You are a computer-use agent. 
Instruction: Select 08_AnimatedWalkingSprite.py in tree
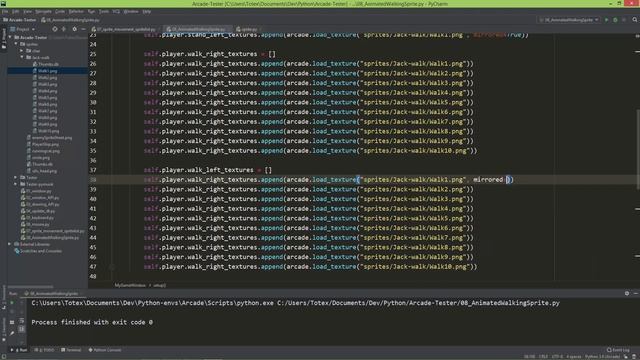pos(52,238)
